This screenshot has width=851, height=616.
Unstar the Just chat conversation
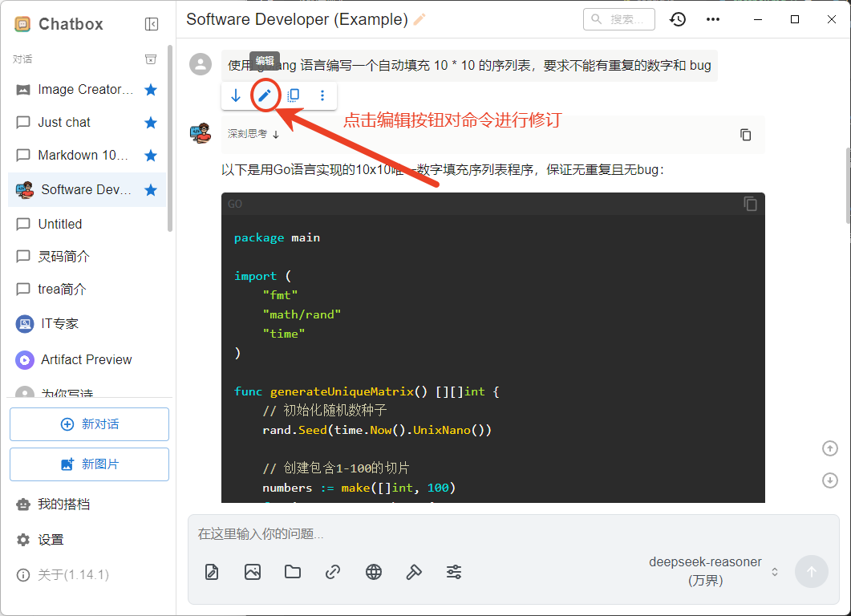point(150,122)
